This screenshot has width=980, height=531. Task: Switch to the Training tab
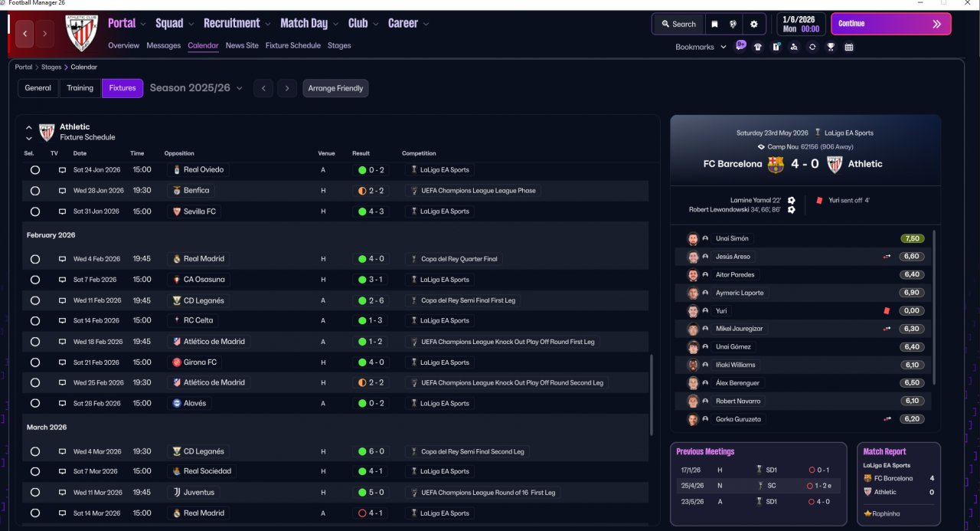tap(80, 88)
